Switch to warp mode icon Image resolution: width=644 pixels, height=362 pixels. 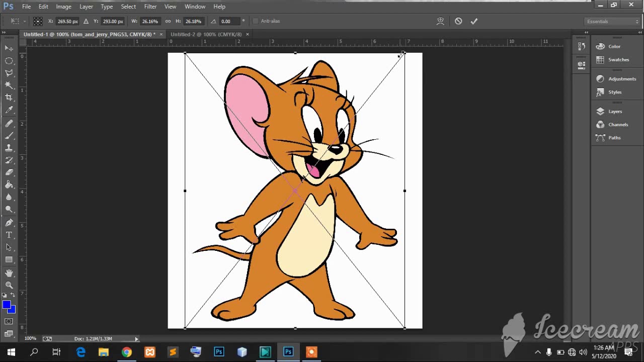(x=440, y=21)
